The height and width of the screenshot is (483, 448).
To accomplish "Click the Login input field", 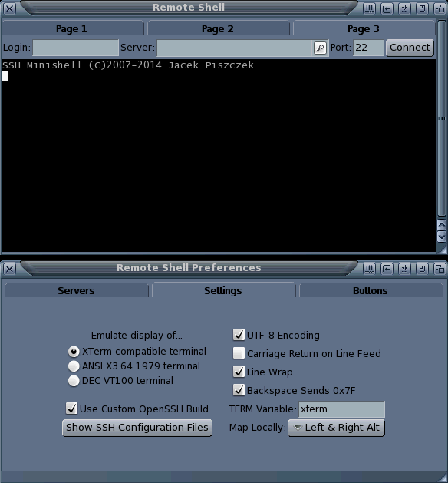I will [x=76, y=48].
